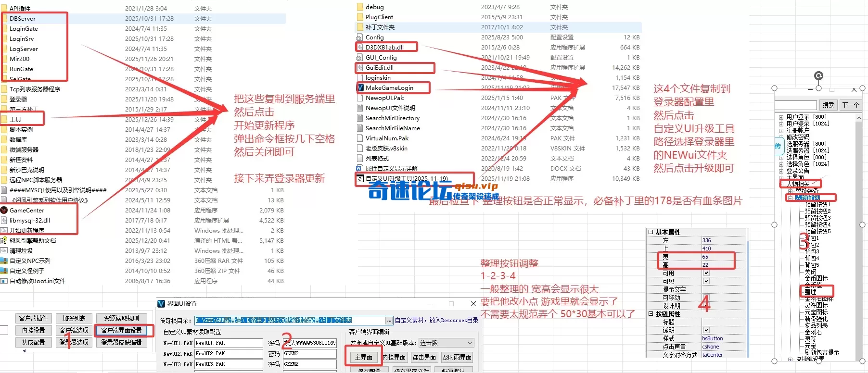
Task: Click the 宽 value field showing 65
Action: (717, 257)
